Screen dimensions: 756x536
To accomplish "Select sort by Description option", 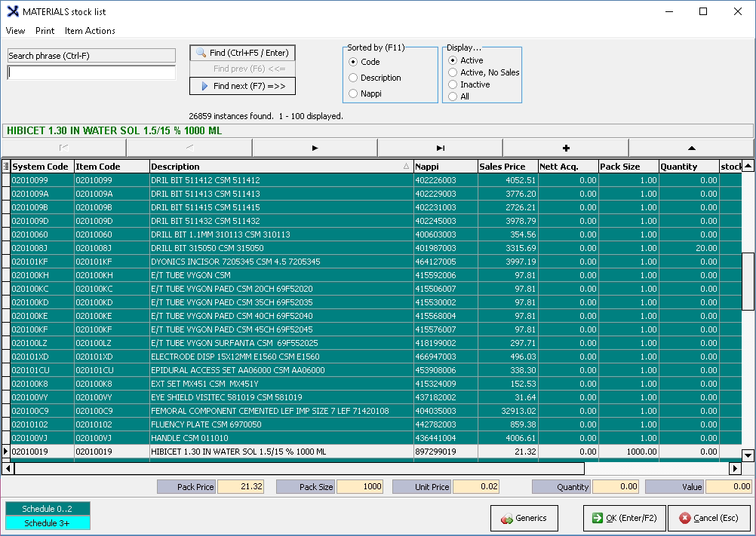I will pos(353,78).
